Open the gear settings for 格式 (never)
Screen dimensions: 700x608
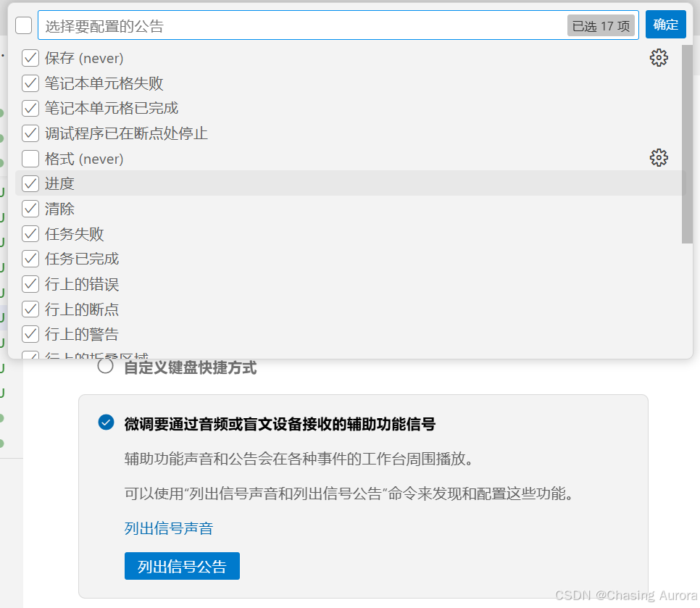click(x=659, y=158)
